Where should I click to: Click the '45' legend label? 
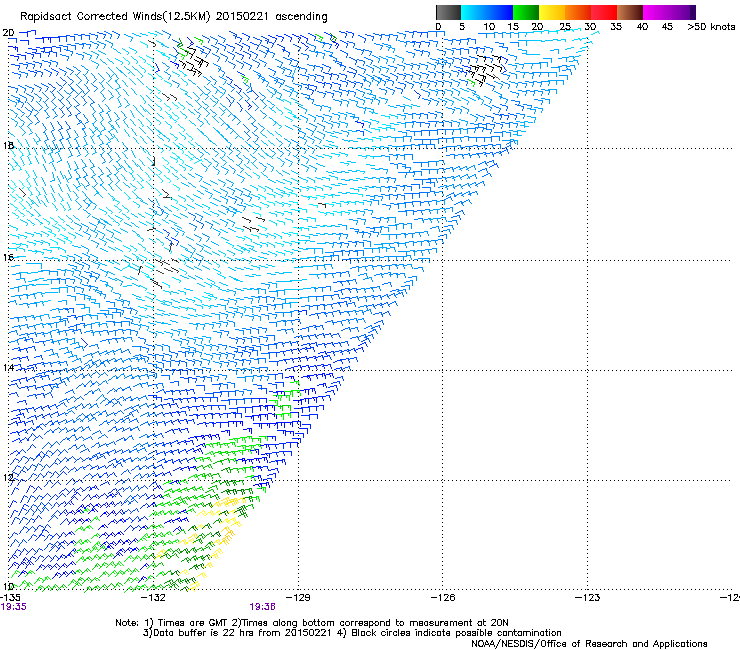667,27
